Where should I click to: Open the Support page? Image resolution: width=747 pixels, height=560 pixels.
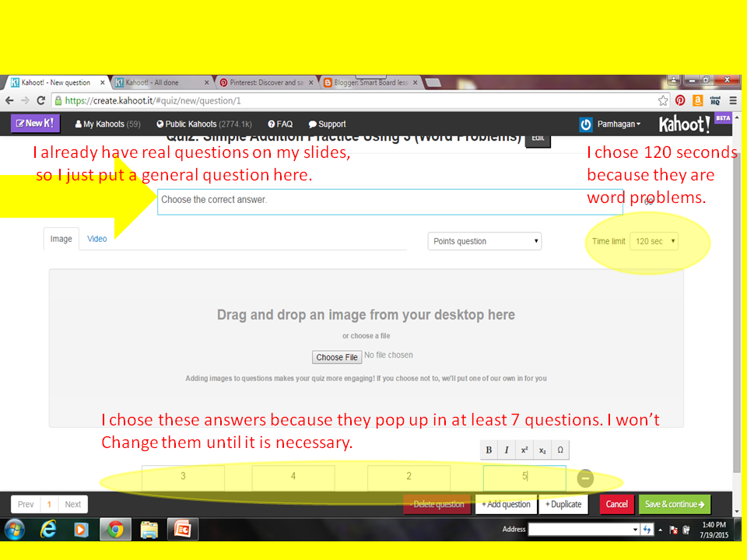(327, 124)
